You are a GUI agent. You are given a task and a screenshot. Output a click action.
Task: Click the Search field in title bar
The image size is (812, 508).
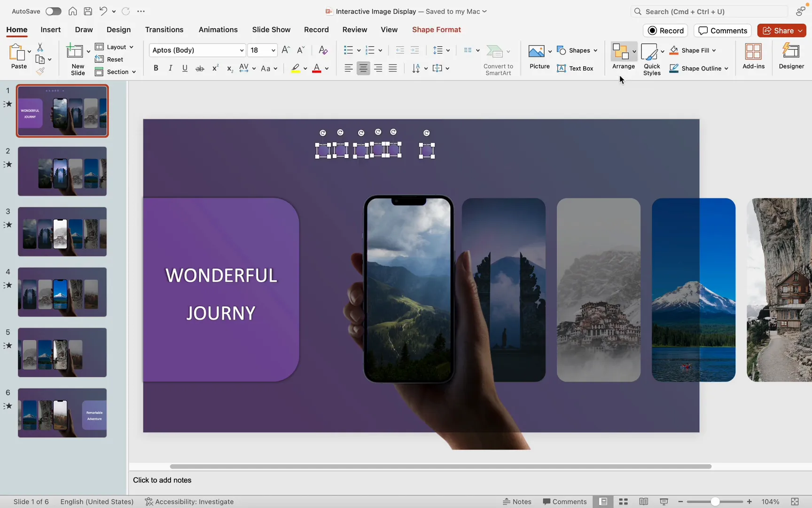(x=710, y=11)
